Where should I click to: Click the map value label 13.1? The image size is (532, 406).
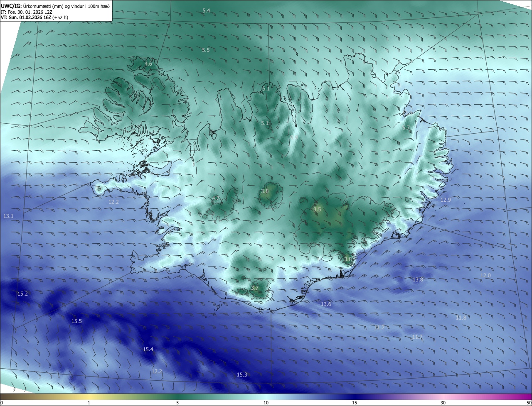(8, 216)
